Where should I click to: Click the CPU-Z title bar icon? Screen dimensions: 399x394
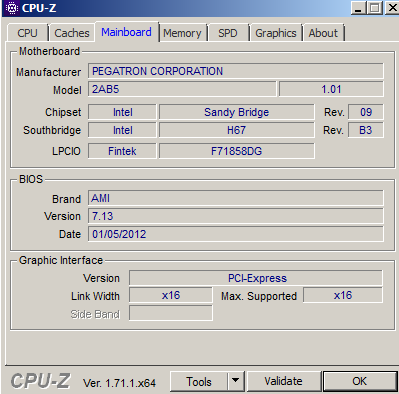pos(12,8)
